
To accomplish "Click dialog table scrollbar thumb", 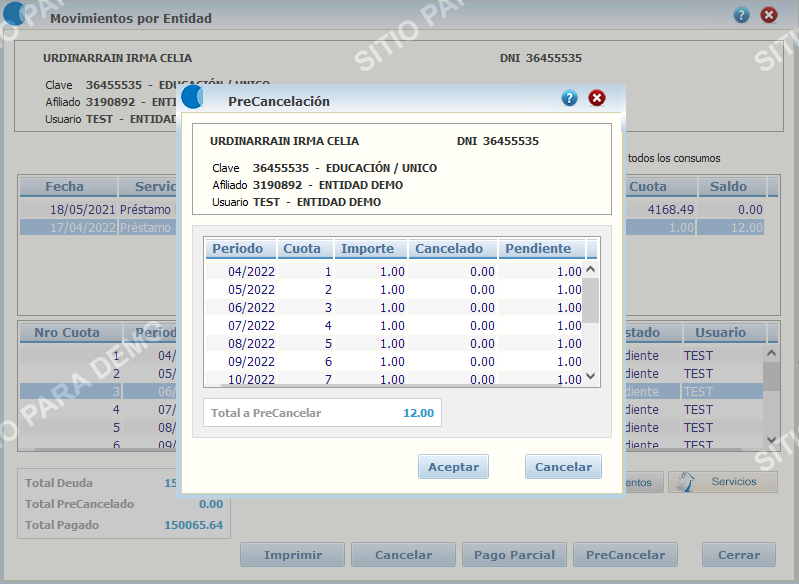I will pyautogui.click(x=591, y=300).
